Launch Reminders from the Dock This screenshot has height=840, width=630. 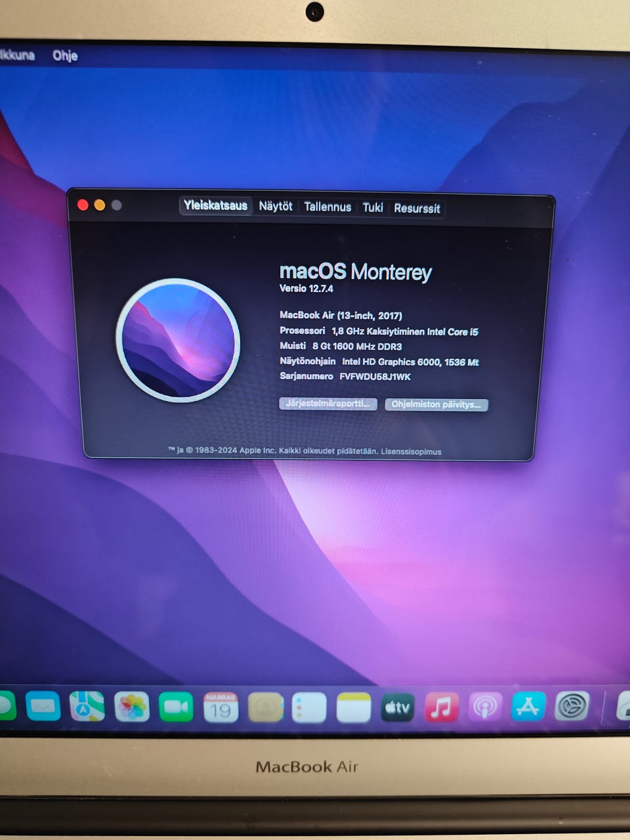click(309, 707)
